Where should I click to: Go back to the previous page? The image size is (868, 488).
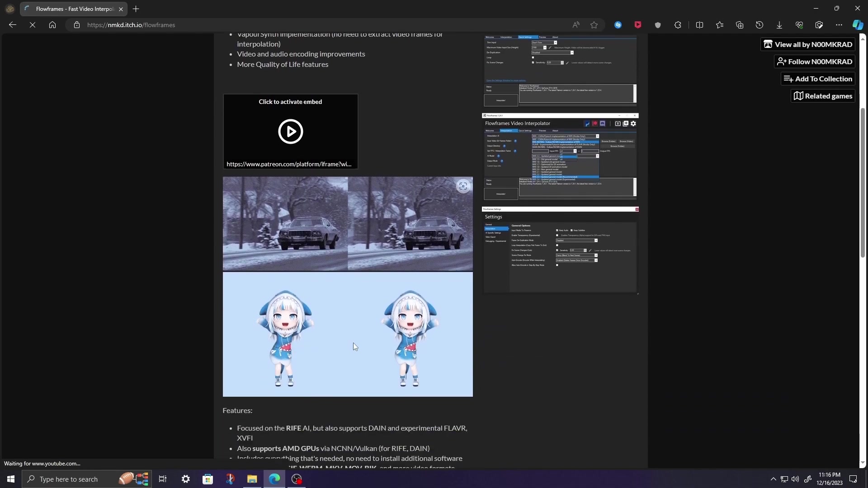coord(13,25)
